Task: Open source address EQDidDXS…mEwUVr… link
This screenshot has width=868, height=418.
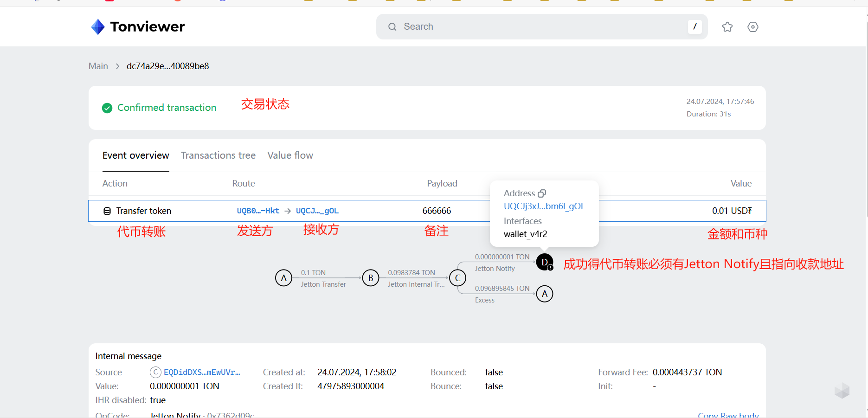Action: click(x=202, y=373)
